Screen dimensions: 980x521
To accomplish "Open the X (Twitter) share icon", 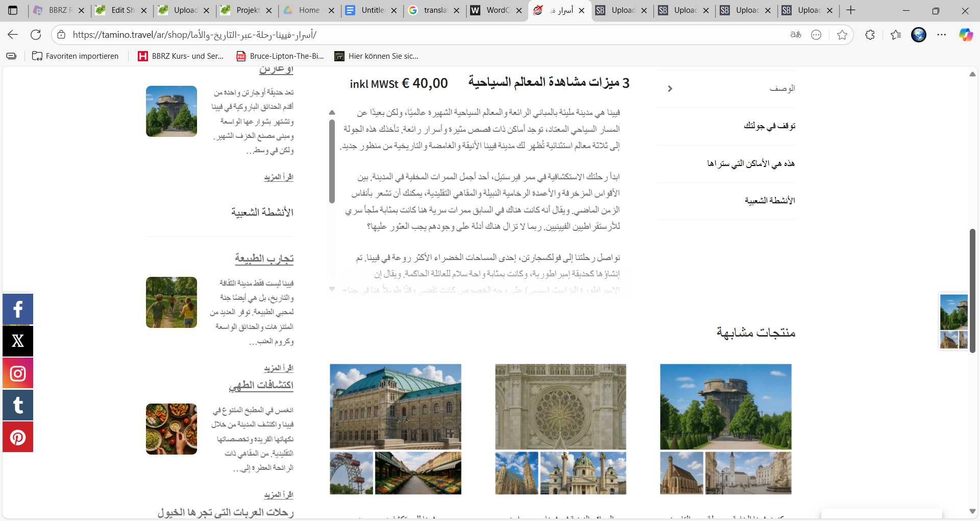I will pyautogui.click(x=18, y=341).
